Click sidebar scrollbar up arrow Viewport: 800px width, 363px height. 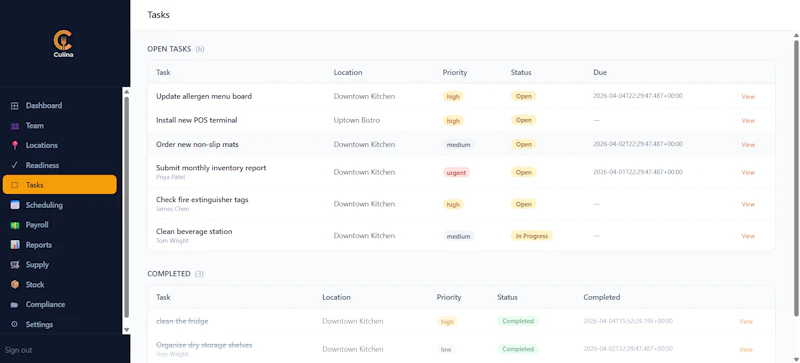[127, 91]
